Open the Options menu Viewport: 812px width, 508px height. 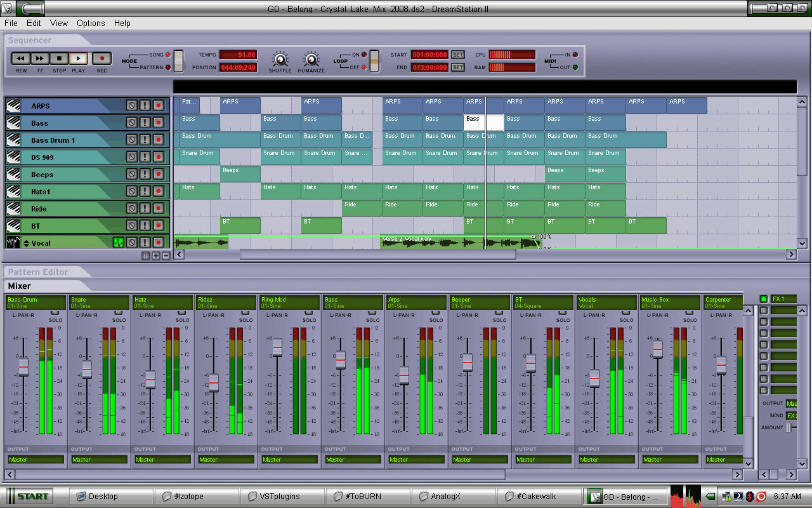tap(91, 23)
